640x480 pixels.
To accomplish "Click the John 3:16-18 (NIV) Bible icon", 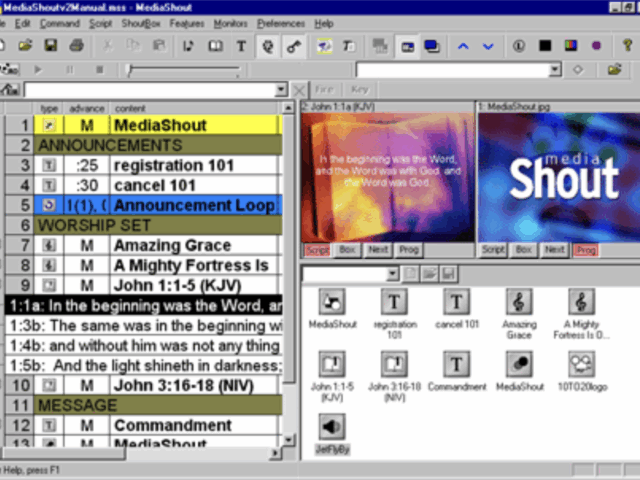I will pyautogui.click(x=395, y=365).
